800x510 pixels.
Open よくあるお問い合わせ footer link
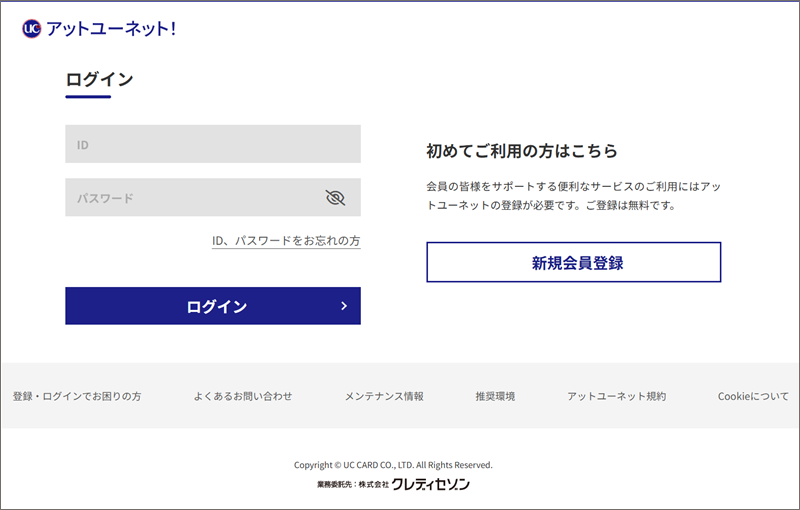coord(243,396)
